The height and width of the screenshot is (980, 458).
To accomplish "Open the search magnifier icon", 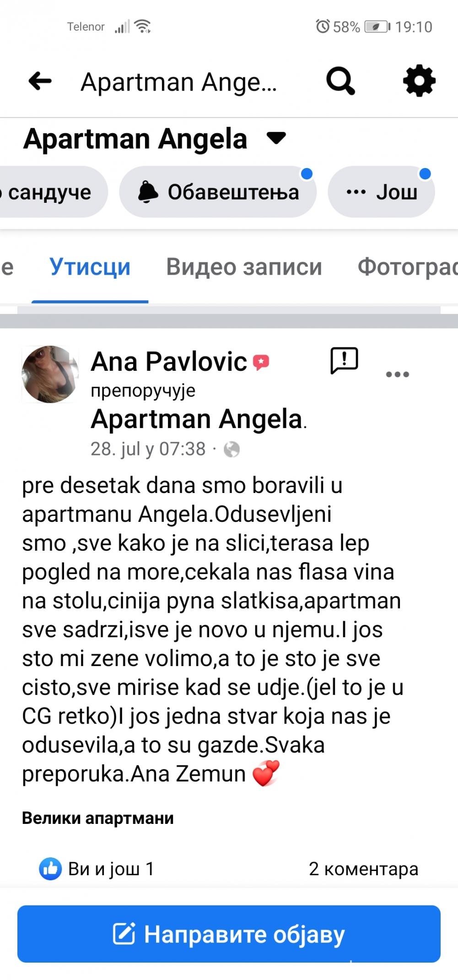I will click(340, 81).
